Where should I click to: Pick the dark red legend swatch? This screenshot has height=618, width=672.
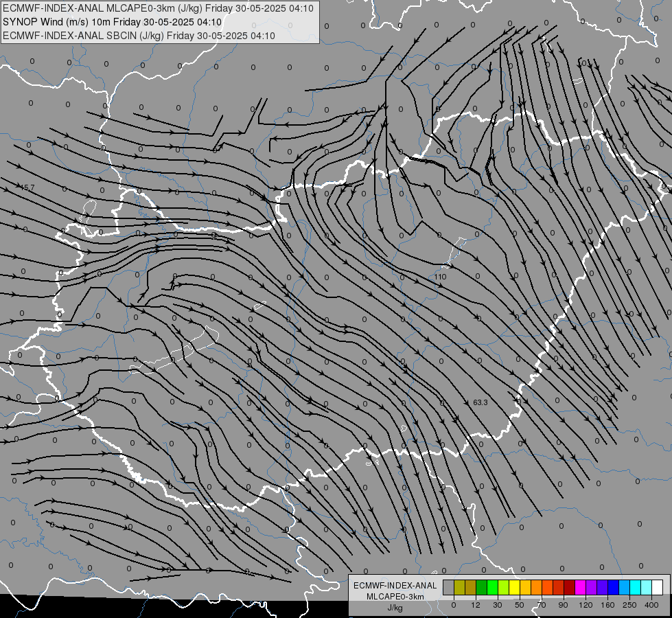569,587
